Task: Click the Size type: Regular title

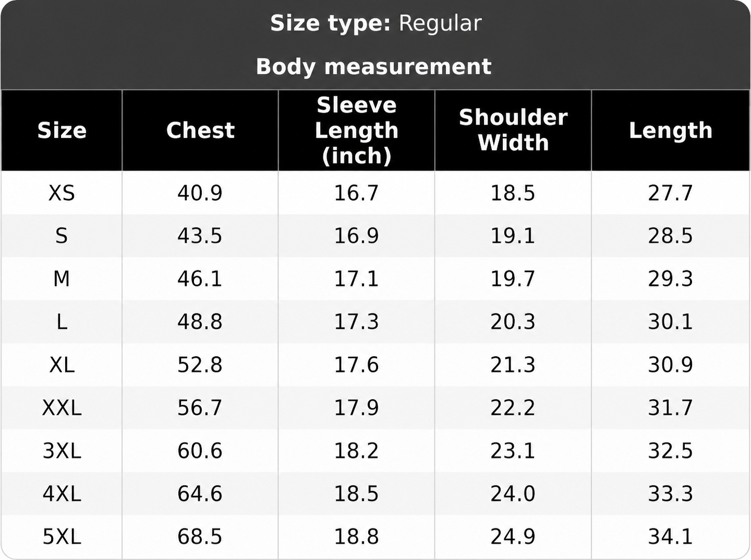Action: 375,23
